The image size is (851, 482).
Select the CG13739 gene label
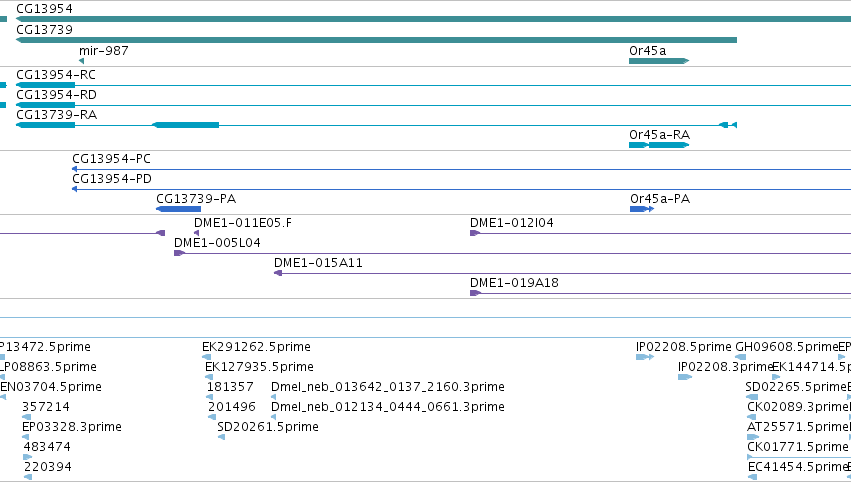point(44,29)
